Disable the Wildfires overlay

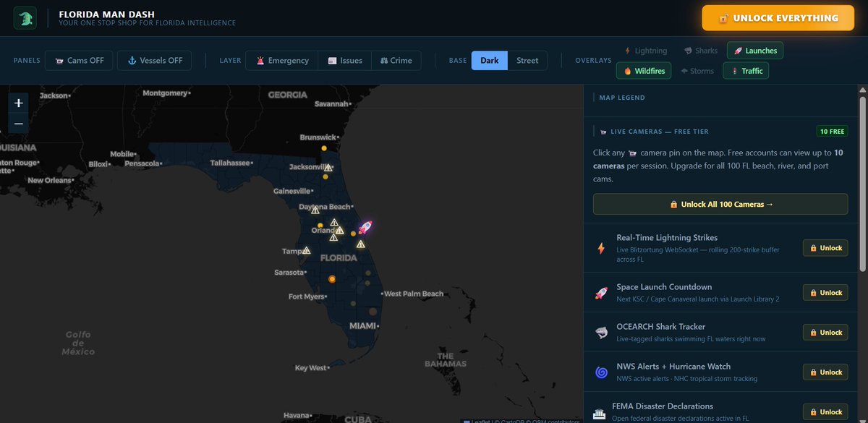click(644, 71)
